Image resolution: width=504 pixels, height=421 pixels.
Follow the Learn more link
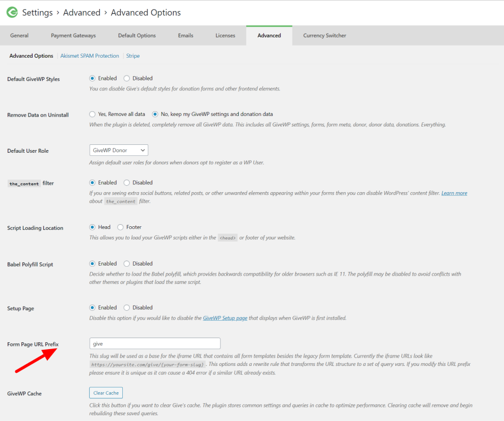pyautogui.click(x=454, y=193)
